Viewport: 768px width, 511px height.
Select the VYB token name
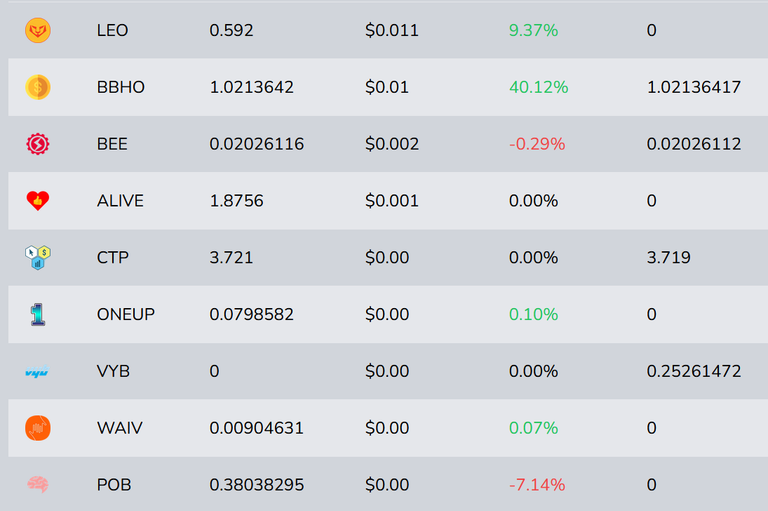(113, 371)
